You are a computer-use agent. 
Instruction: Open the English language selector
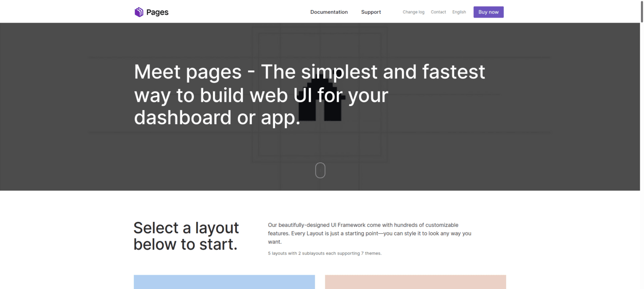pyautogui.click(x=459, y=12)
